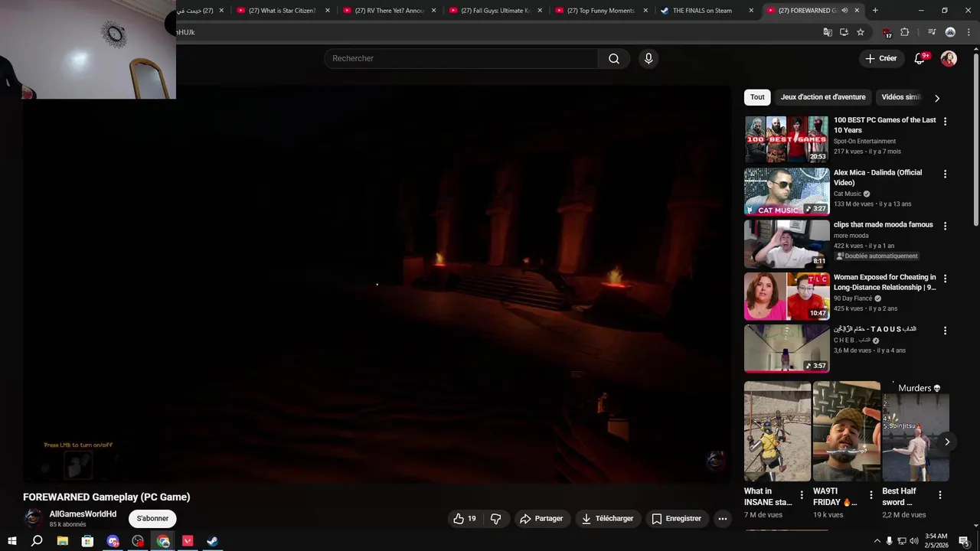Like the video with thumbs up

(x=465, y=519)
